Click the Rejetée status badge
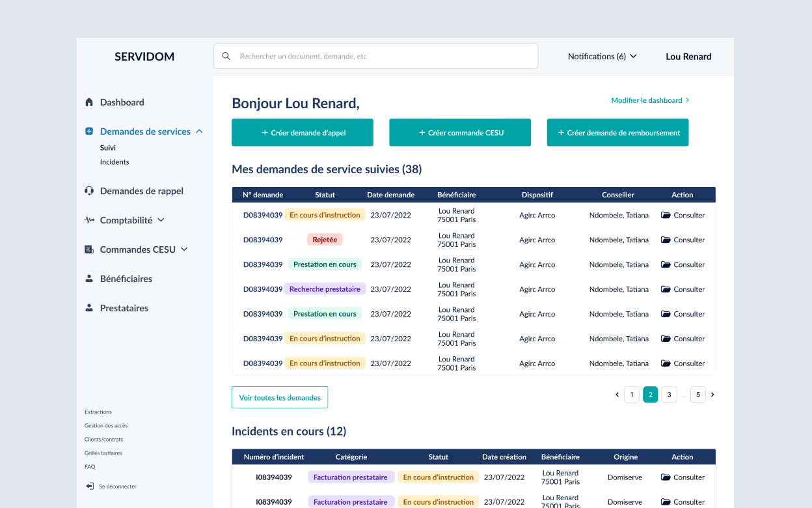This screenshot has height=508, width=812. [x=325, y=240]
